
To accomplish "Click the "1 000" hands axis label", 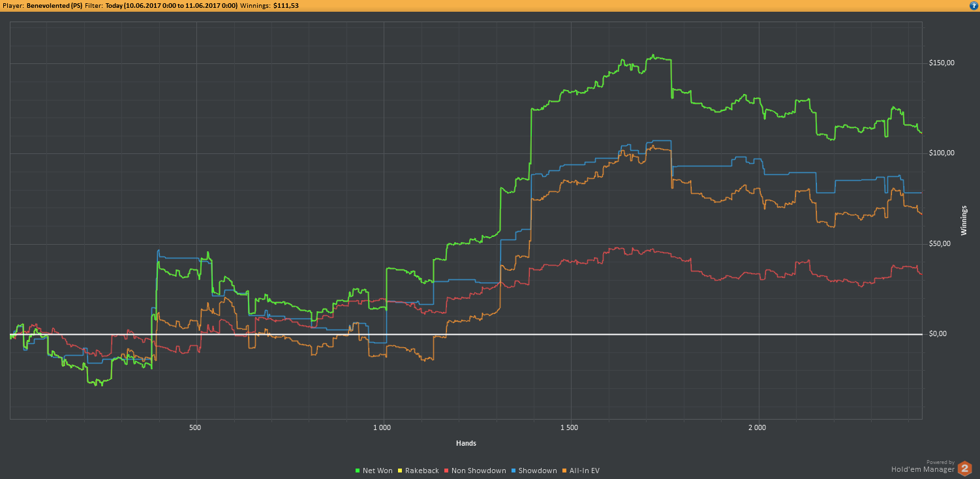I will 381,428.
